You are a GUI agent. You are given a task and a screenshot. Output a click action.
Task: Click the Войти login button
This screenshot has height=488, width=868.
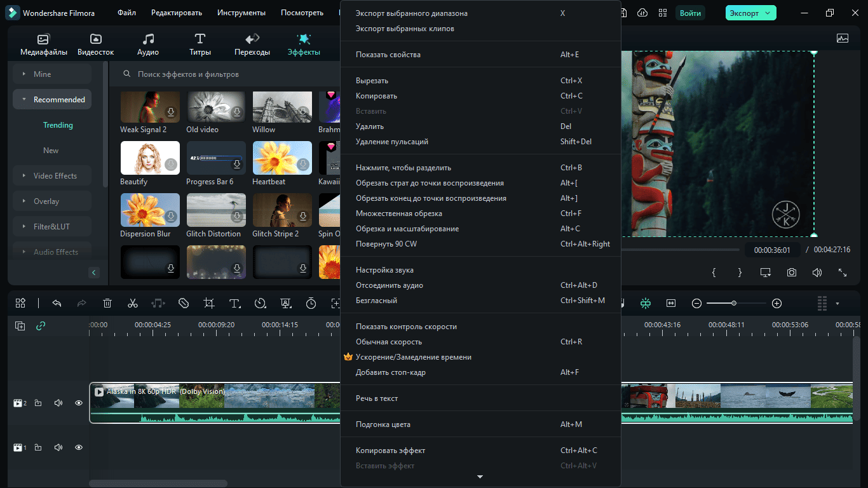point(690,13)
